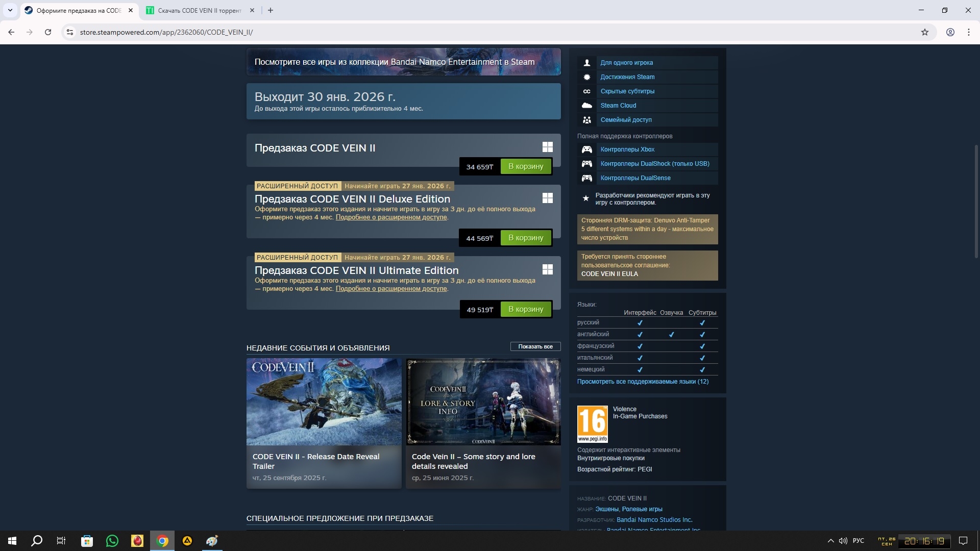Add CODE VEIN II Deluxe Edition to cart
Viewport: 980px width, 551px height.
526,238
